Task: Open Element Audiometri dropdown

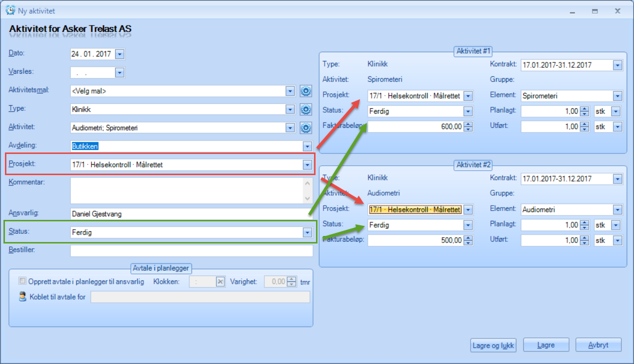Action: click(618, 210)
